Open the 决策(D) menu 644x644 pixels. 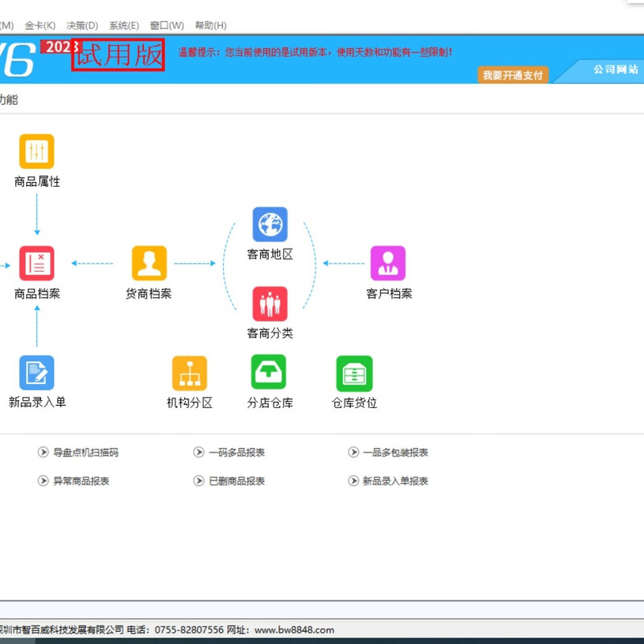point(82,26)
